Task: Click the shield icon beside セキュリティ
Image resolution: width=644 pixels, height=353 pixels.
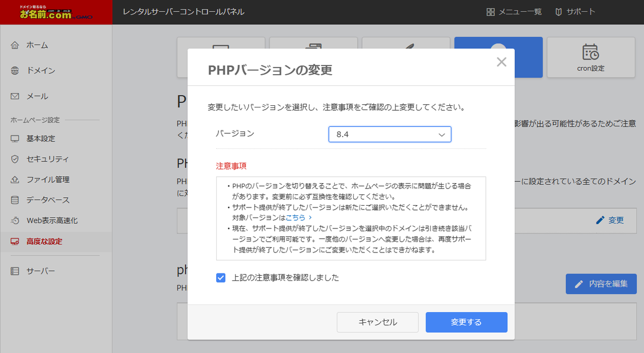Action: [x=15, y=159]
